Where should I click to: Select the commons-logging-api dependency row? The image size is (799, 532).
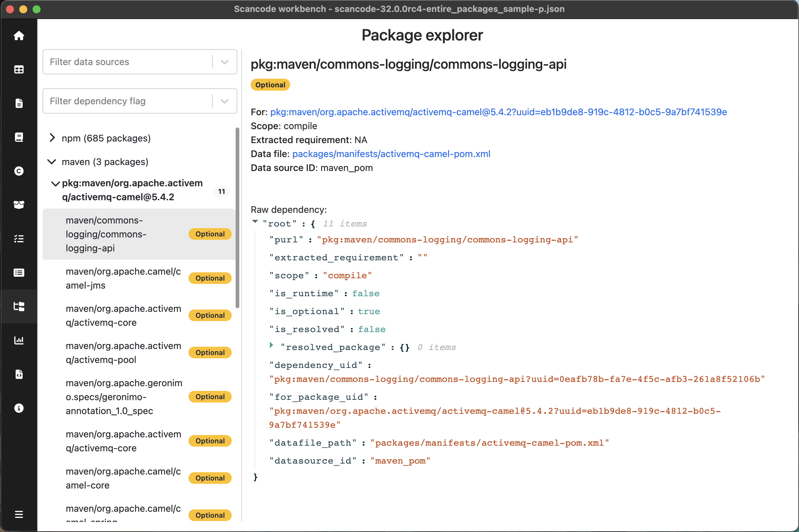coord(139,234)
